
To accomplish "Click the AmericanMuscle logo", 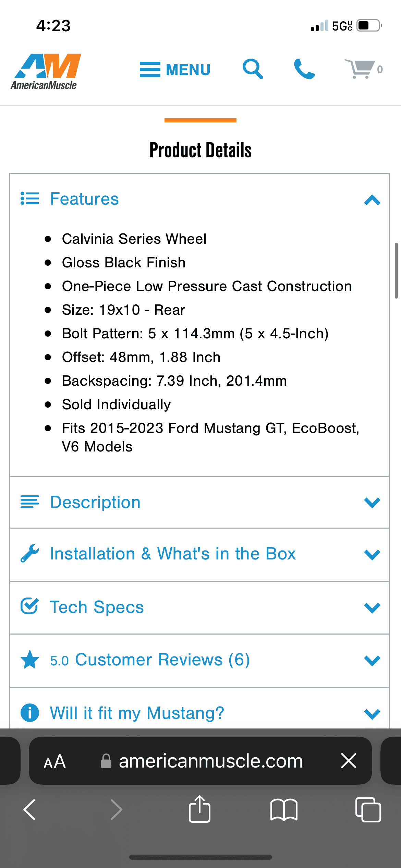I will pos(46,72).
